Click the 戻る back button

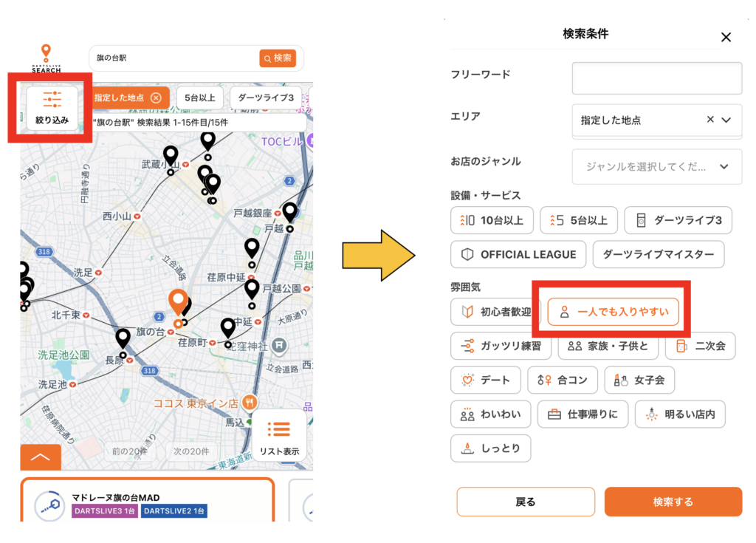click(526, 502)
